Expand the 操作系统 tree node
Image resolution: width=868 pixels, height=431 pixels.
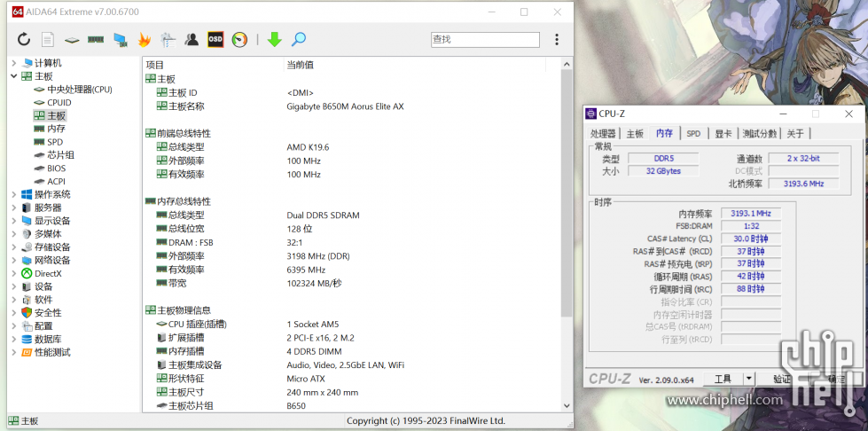(x=14, y=194)
